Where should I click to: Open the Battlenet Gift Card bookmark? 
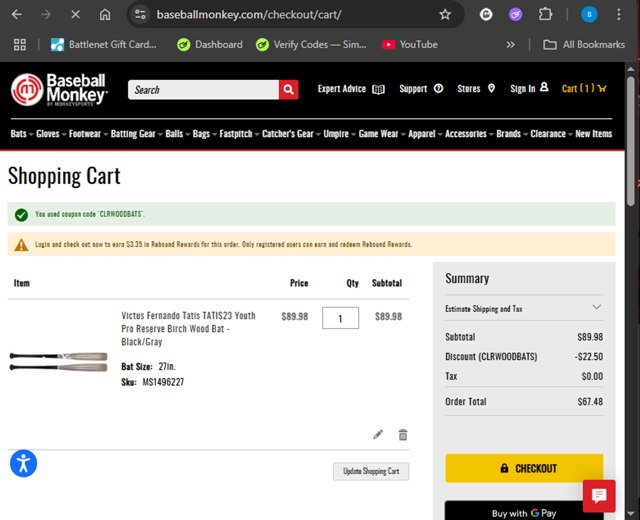103,44
